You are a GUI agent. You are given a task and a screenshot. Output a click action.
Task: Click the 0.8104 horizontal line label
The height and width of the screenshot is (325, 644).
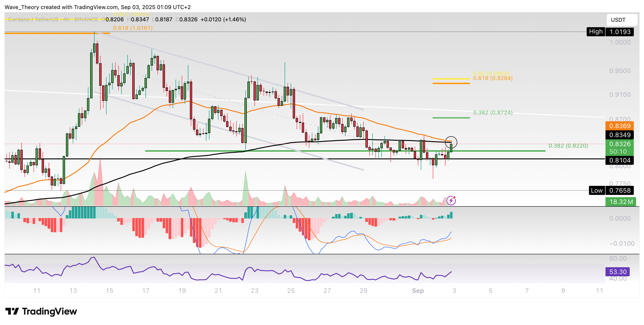[620, 160]
